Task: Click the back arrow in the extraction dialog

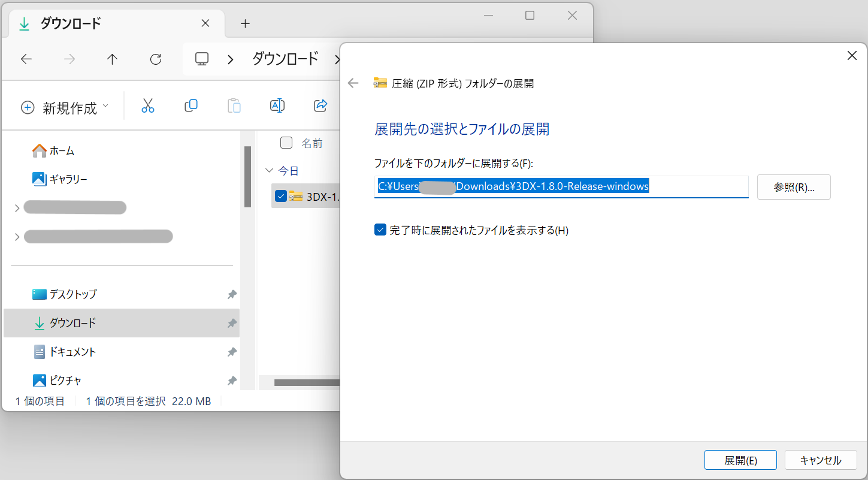Action: coord(353,83)
